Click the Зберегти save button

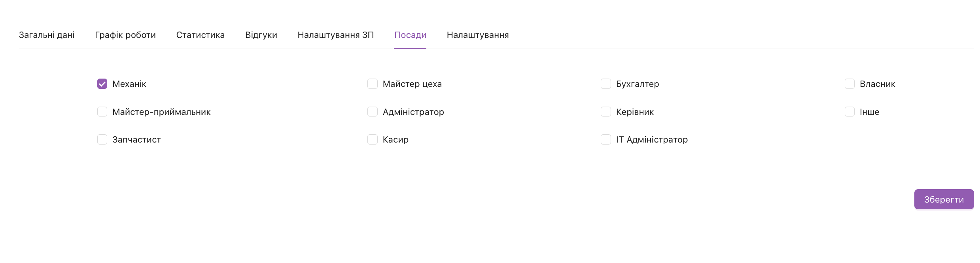944,199
